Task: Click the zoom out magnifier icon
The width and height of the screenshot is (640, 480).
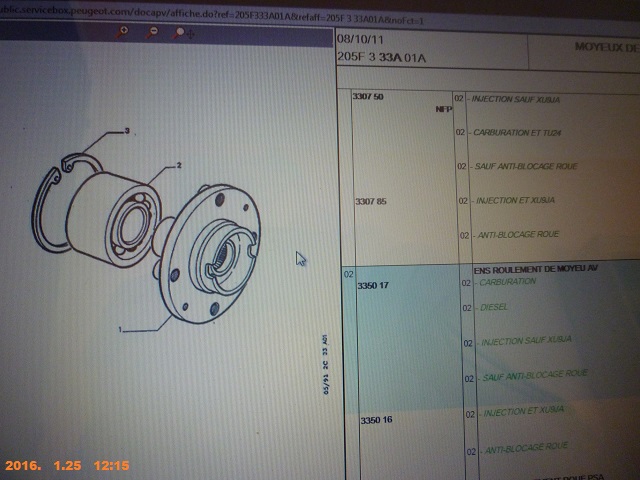Action: [x=152, y=32]
